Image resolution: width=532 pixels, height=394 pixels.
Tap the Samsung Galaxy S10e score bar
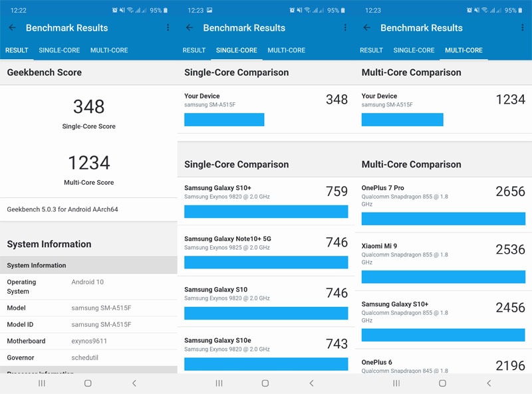click(266, 364)
